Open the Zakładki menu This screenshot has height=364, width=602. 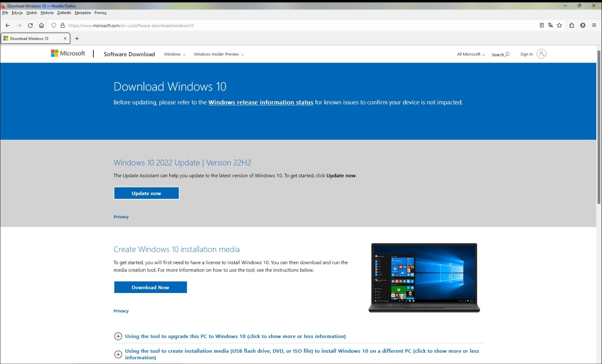click(64, 13)
